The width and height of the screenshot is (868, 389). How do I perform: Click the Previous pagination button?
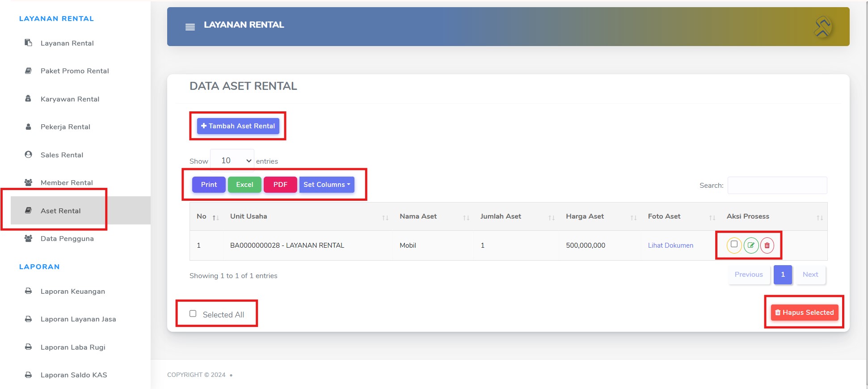click(749, 275)
